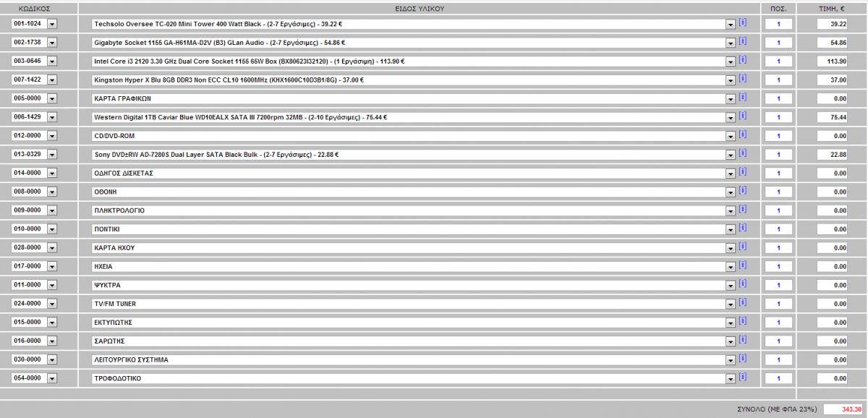Click the ΕΙΔΟΣ ΥΛΙΚΟΥ column header
The height and width of the screenshot is (418, 868).
tap(418, 8)
